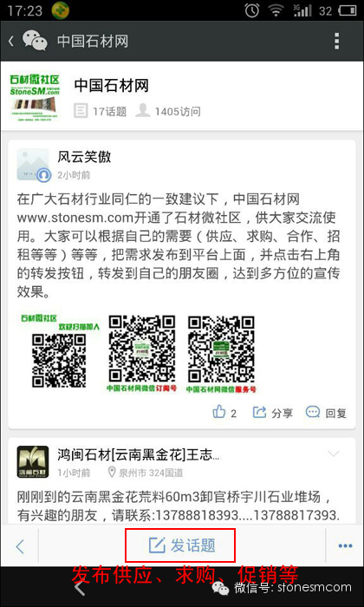This screenshot has height=607, width=364.
Task: Tap the 分享 share icon
Action: click(x=259, y=412)
